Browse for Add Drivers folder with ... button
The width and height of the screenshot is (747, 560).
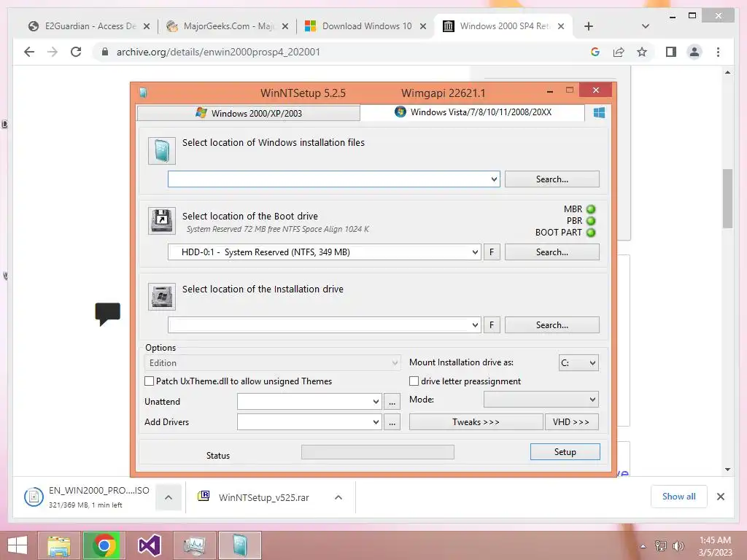point(392,422)
